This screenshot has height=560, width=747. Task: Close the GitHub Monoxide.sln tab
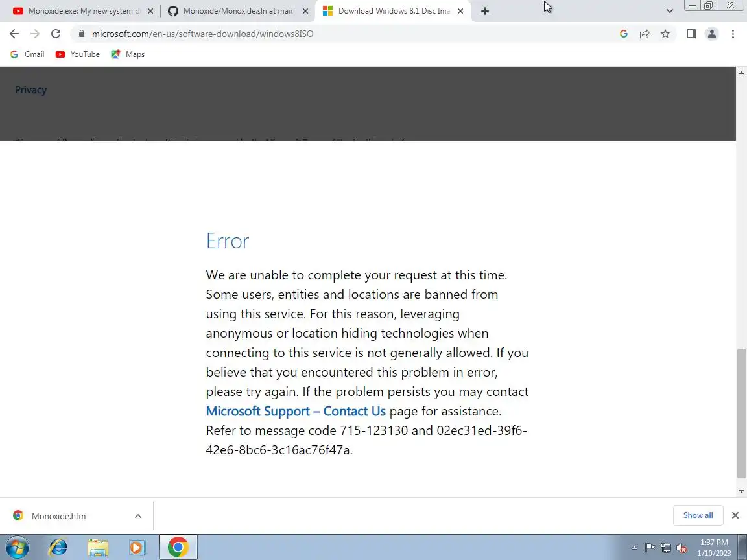tap(305, 11)
